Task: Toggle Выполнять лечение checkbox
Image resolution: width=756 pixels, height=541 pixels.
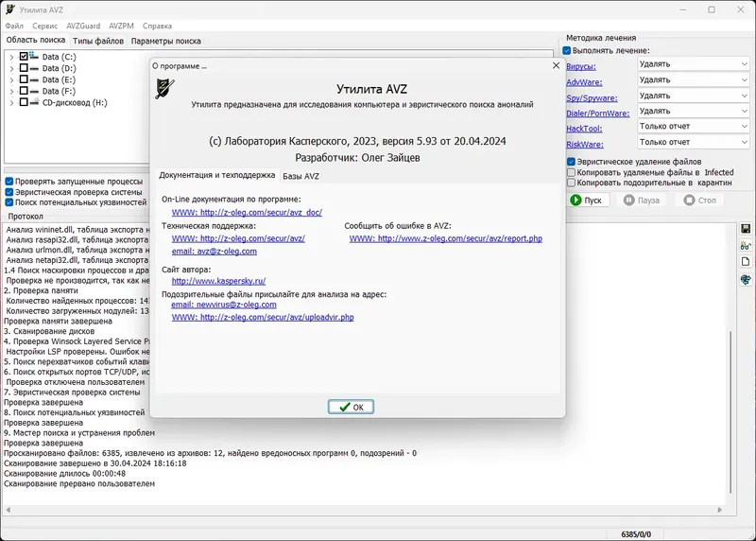Action: (x=567, y=50)
